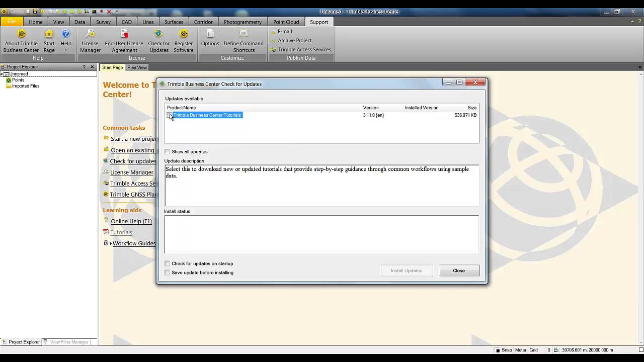
Task: Open the Start Page ribbon icon
Action: coord(49,41)
